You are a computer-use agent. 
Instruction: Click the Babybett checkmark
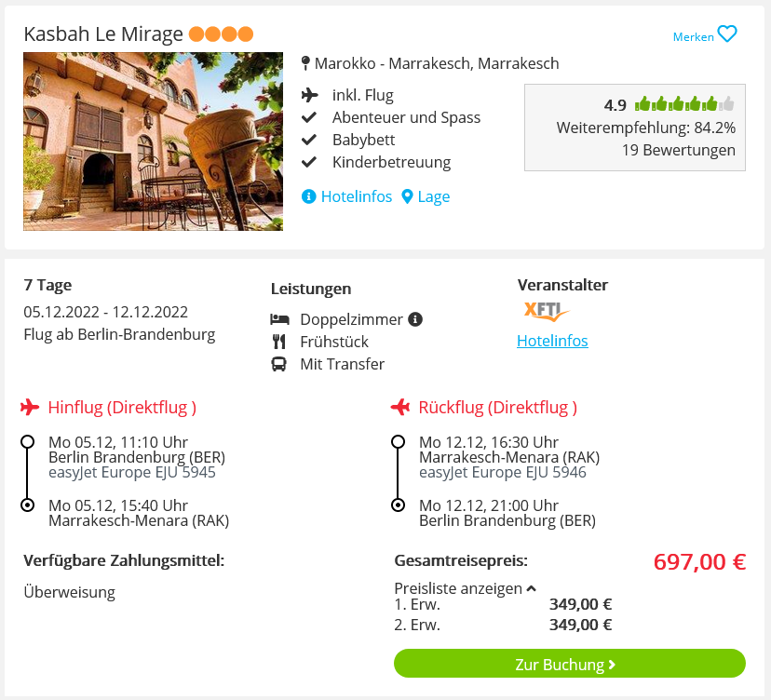tap(309, 140)
